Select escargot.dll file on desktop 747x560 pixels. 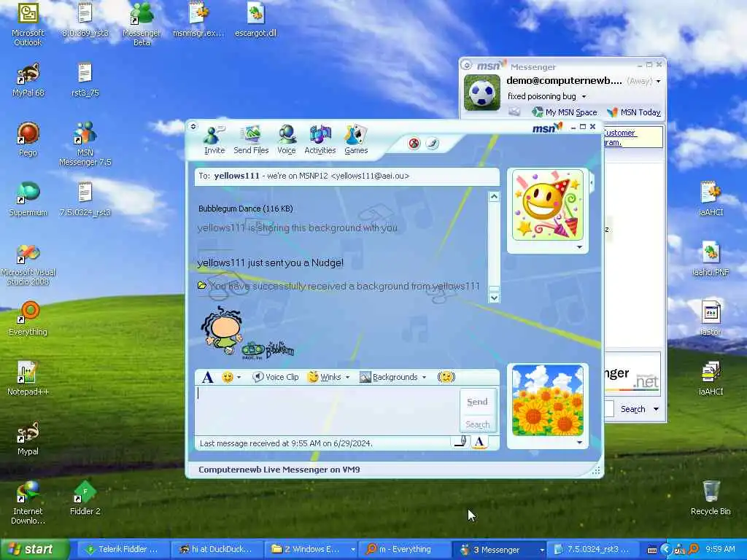tap(255, 20)
